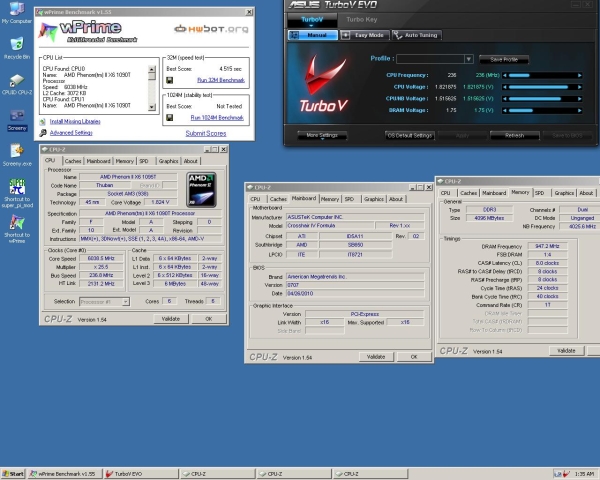Click Submit Scores link in wPrime
The width and height of the screenshot is (600, 480).
pos(206,133)
